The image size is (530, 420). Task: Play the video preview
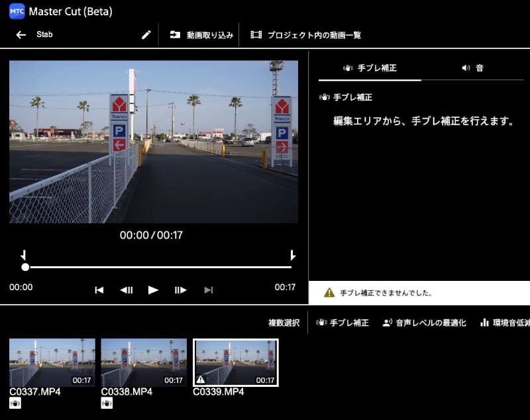pyautogui.click(x=153, y=289)
